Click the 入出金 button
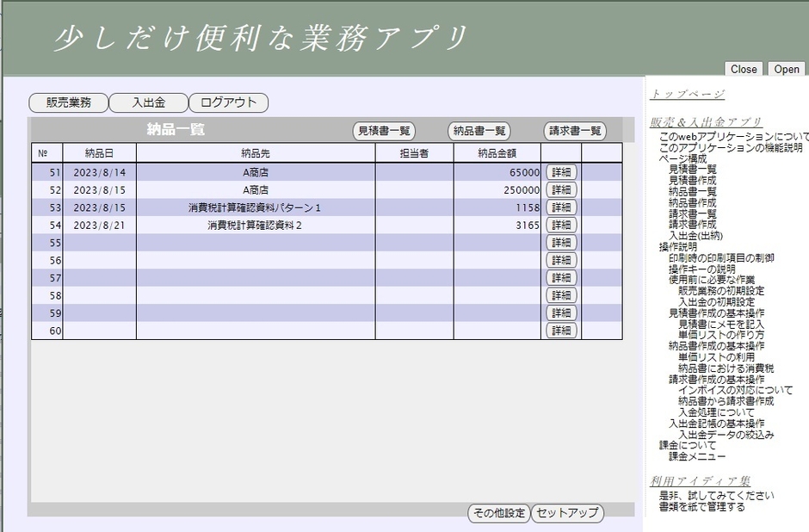The image size is (809, 532). point(148,102)
